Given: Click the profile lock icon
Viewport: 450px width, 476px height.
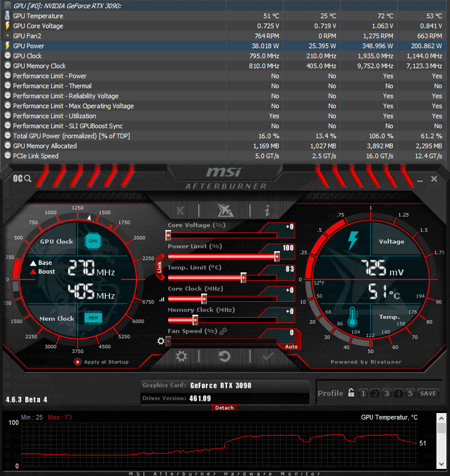Looking at the screenshot, I should (x=351, y=393).
